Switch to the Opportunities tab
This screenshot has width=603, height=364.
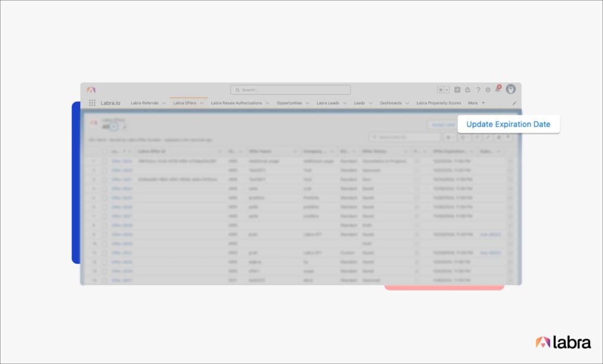point(289,103)
